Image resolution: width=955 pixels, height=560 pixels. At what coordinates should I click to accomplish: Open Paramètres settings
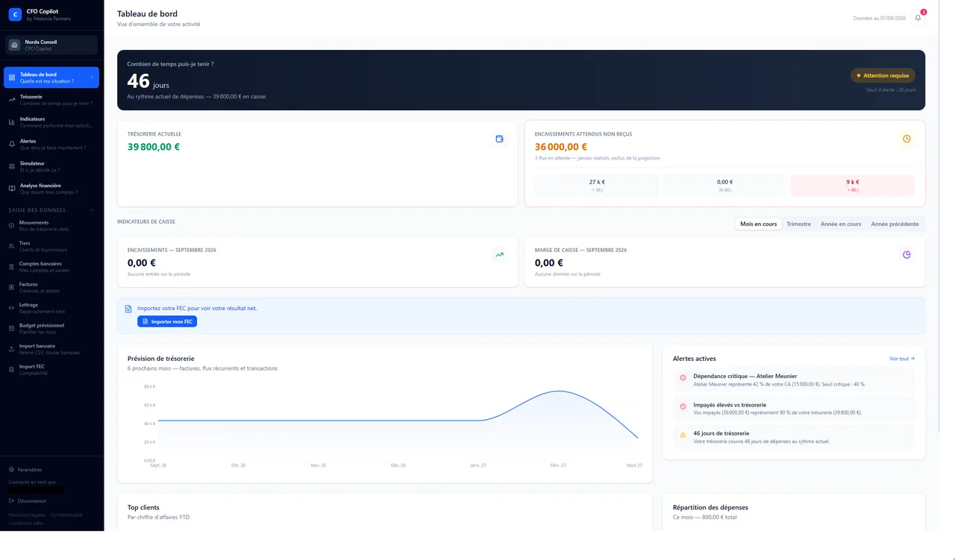click(x=25, y=470)
